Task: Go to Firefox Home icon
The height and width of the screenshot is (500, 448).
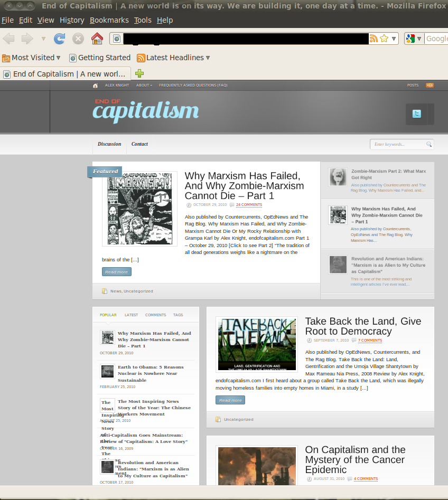Action: (x=97, y=39)
